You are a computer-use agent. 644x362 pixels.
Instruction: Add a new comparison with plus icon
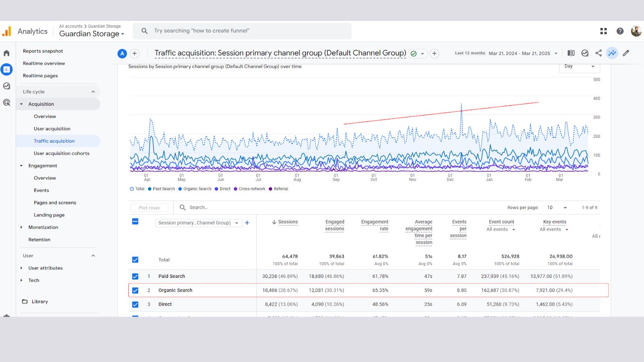click(x=135, y=53)
